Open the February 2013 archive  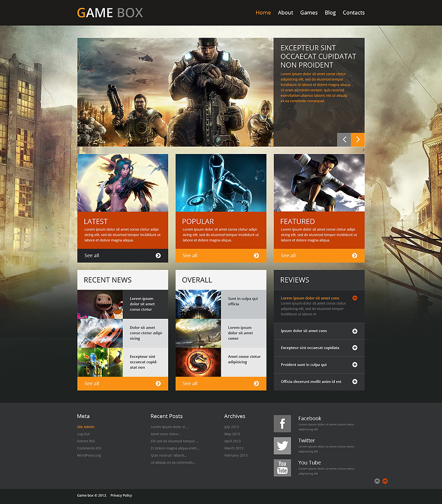point(236,455)
